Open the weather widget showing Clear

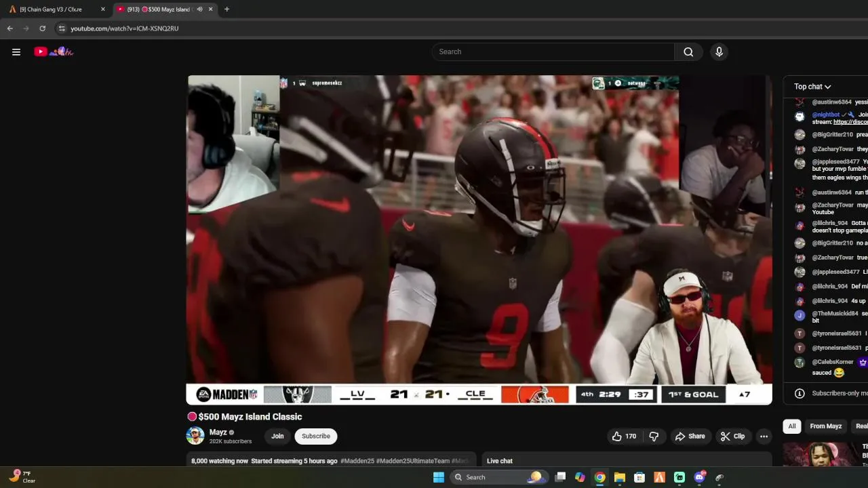[22, 477]
